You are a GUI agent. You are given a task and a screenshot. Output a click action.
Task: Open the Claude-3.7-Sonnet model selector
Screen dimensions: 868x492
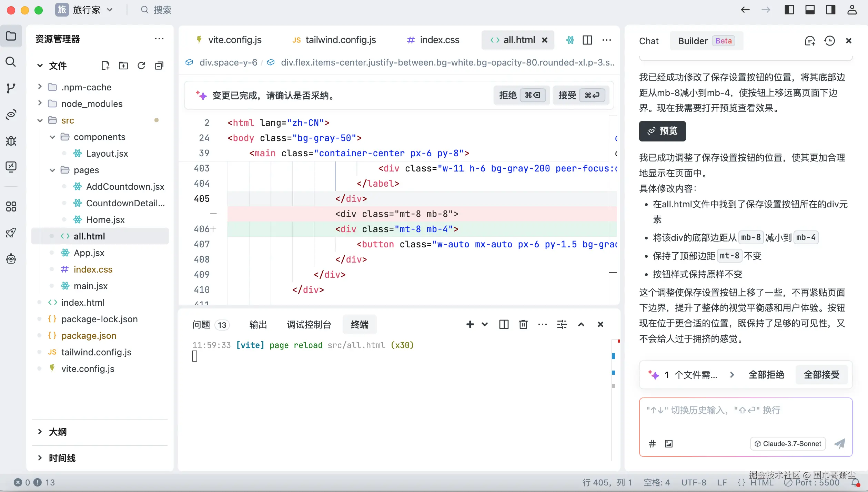coord(788,444)
